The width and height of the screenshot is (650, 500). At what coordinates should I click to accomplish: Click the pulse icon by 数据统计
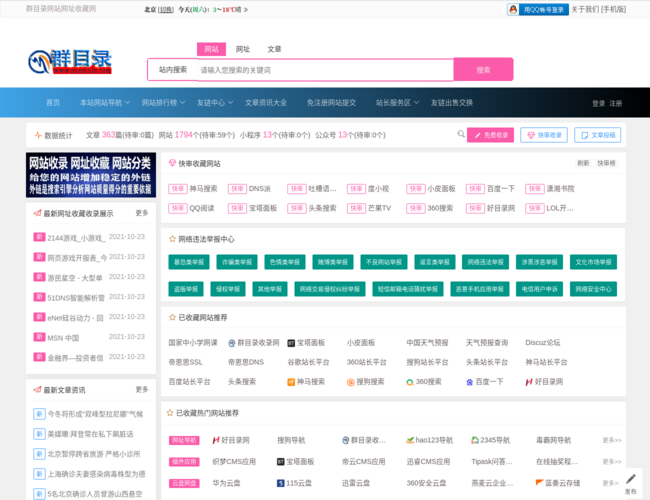point(38,135)
